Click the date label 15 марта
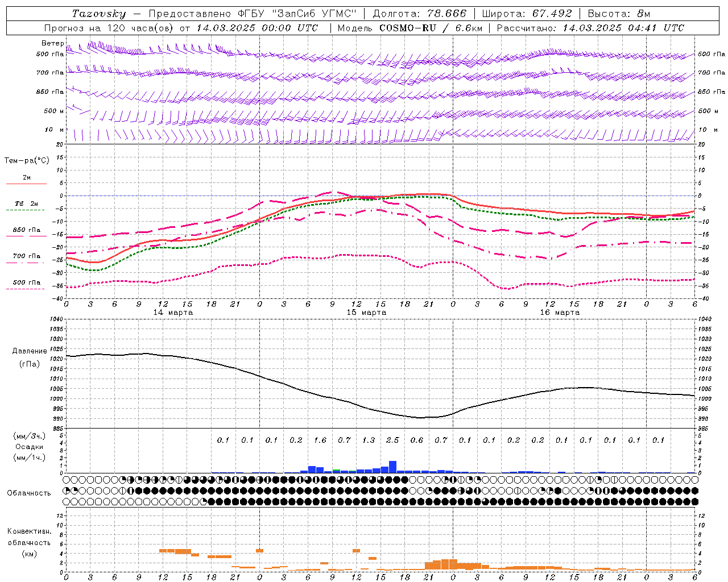 366,313
